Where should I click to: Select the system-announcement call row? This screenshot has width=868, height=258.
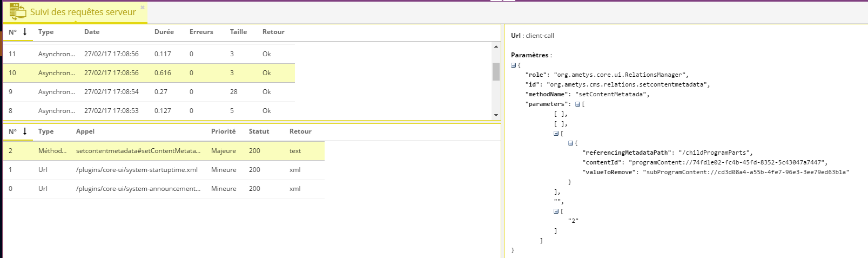(164, 189)
